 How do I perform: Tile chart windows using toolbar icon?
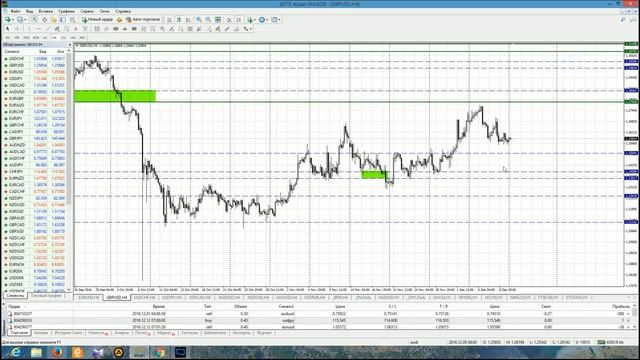coord(218,20)
